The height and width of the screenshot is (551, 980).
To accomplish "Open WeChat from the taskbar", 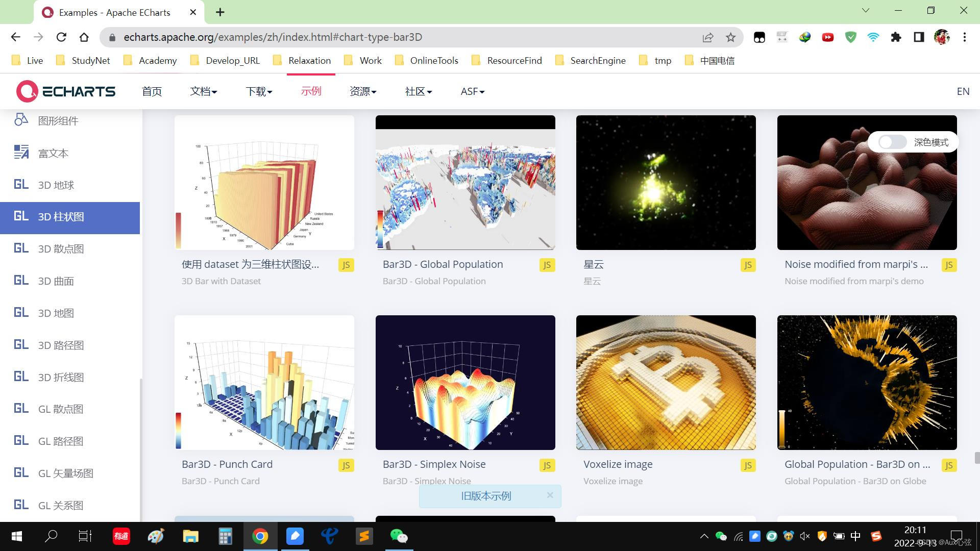I will (399, 536).
